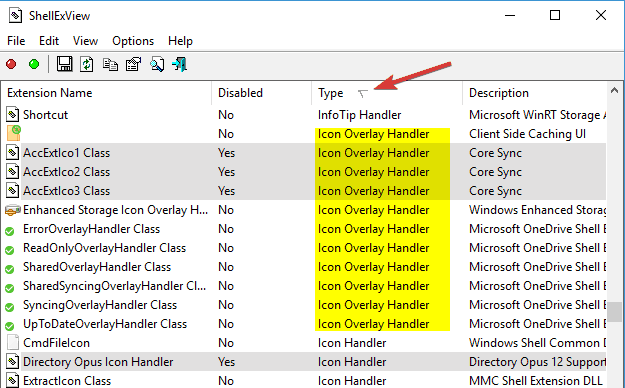Open the File menu

click(x=16, y=41)
